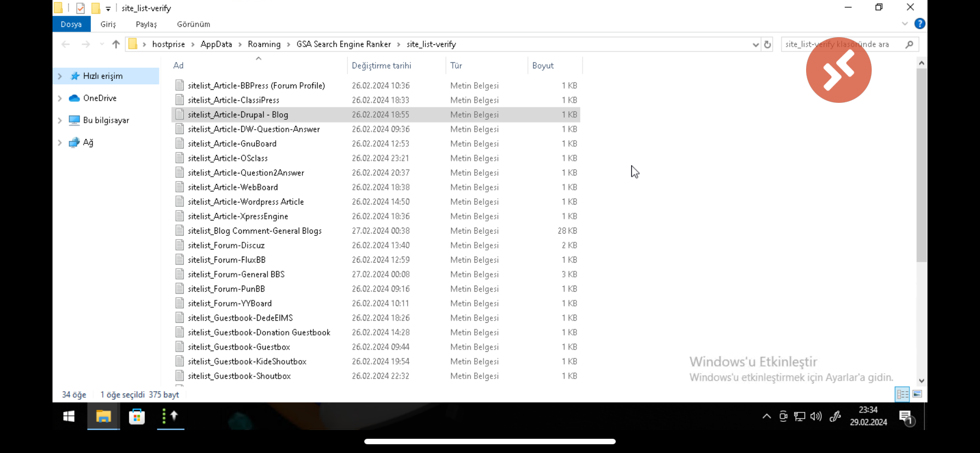This screenshot has width=980, height=453.
Task: Open recent locations dropdown arrow
Action: coord(102,44)
